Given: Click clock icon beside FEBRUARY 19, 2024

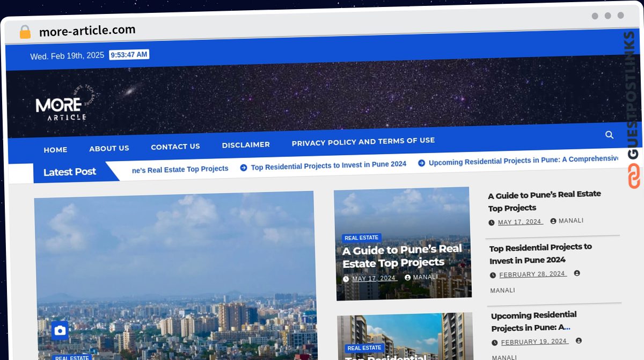Looking at the screenshot, I should click(494, 343).
